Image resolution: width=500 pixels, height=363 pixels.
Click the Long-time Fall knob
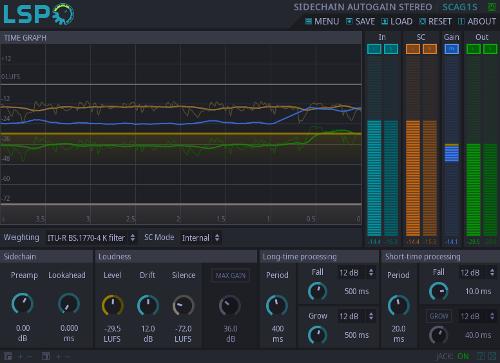pos(317,291)
